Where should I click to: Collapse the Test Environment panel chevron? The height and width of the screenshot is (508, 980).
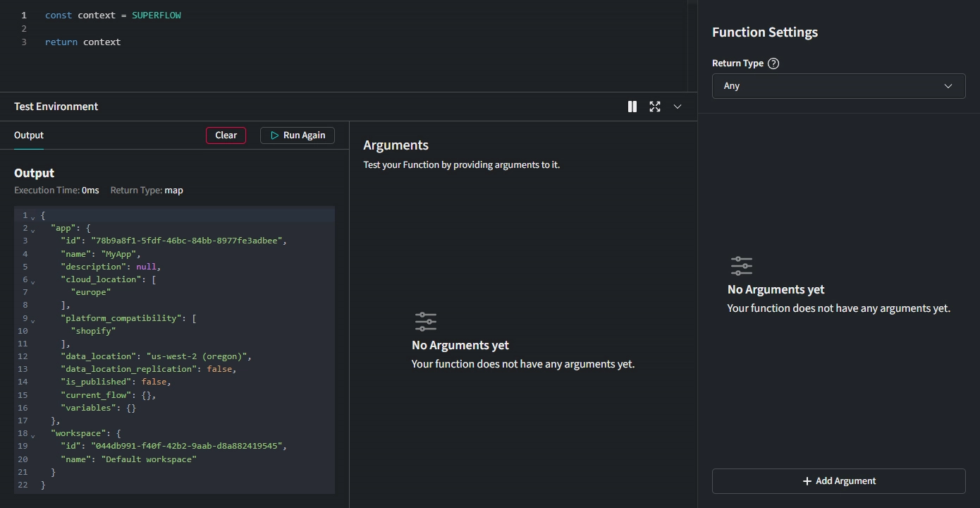pos(678,107)
